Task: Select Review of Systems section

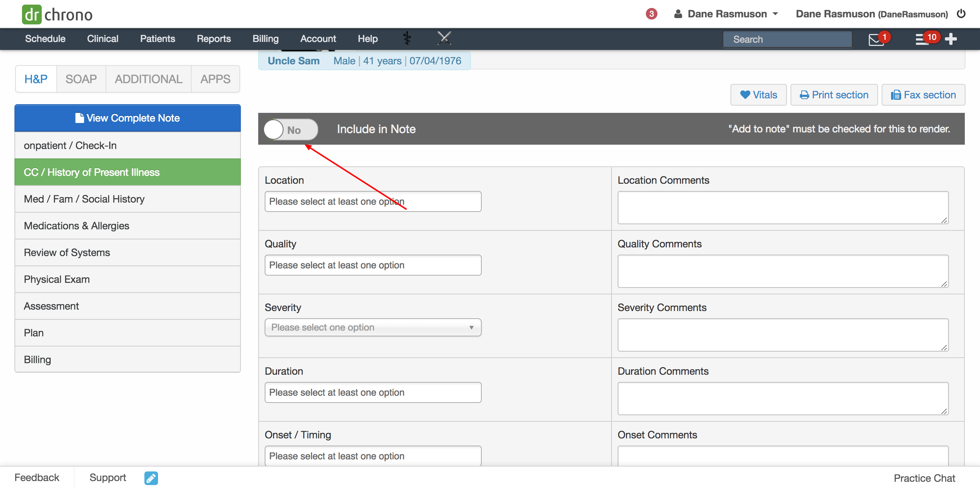Action: [x=127, y=252]
